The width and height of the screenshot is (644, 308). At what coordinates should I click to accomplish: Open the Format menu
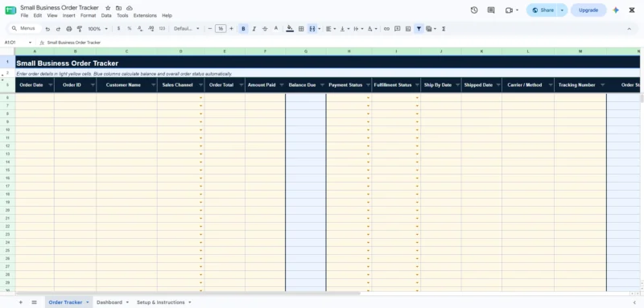coord(88,15)
